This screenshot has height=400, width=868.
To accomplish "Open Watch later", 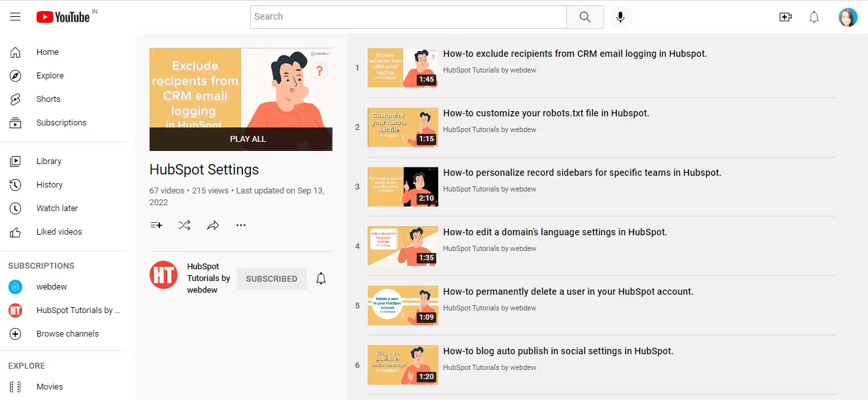I will tap(57, 208).
